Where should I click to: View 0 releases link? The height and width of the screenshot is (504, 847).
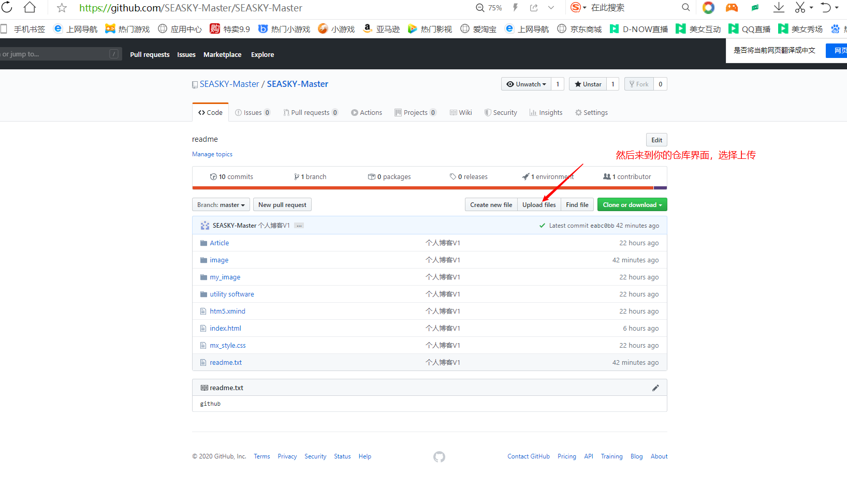[x=469, y=176]
